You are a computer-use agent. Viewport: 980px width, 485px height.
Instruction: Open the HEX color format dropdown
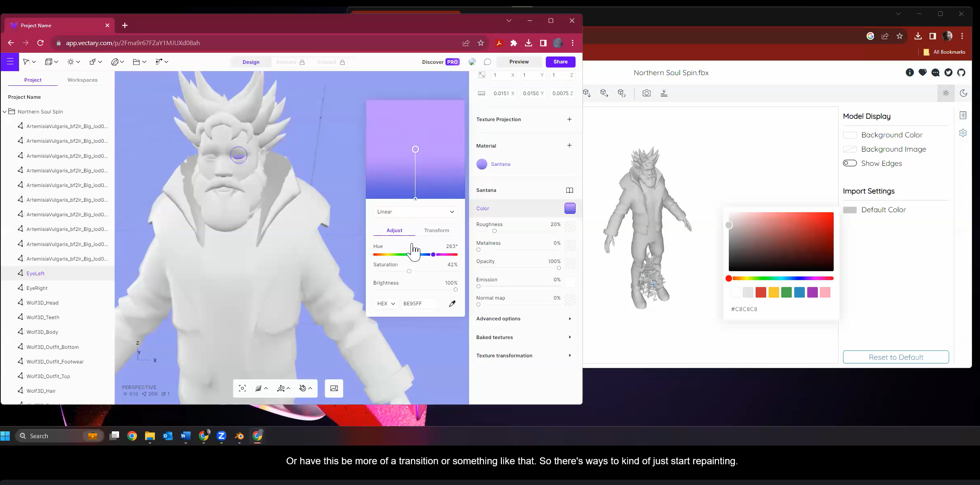click(386, 304)
